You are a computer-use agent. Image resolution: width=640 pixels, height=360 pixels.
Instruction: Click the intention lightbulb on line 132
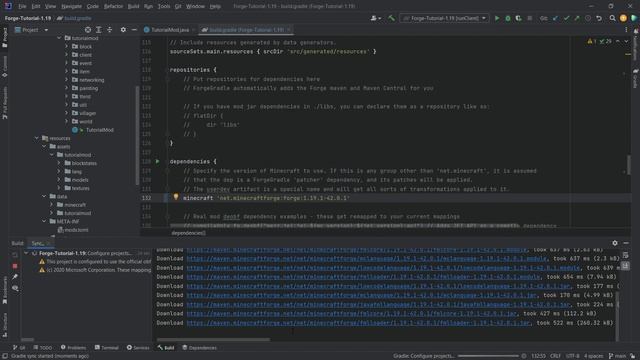coord(176,197)
